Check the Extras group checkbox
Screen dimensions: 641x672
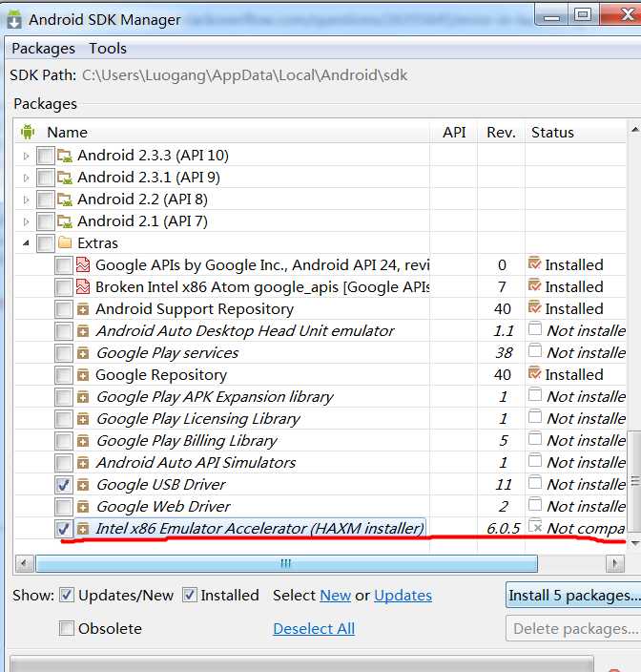46,243
